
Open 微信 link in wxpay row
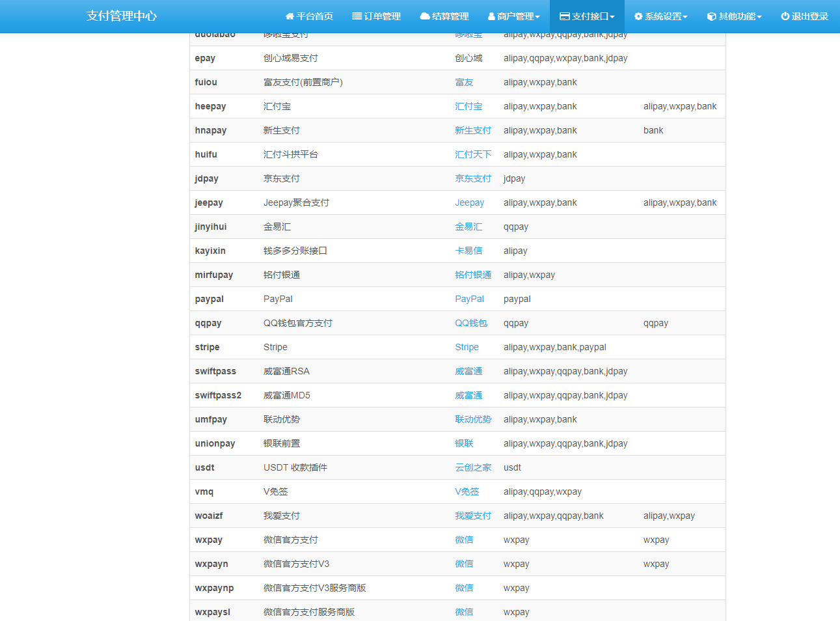tap(464, 540)
